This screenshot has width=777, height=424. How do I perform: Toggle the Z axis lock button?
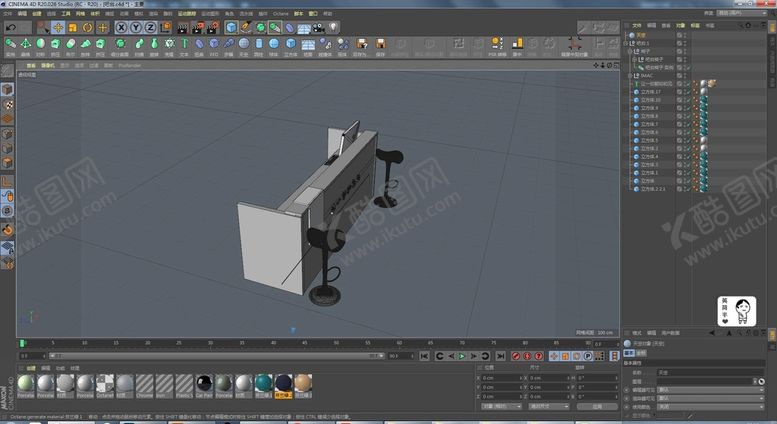click(x=151, y=28)
